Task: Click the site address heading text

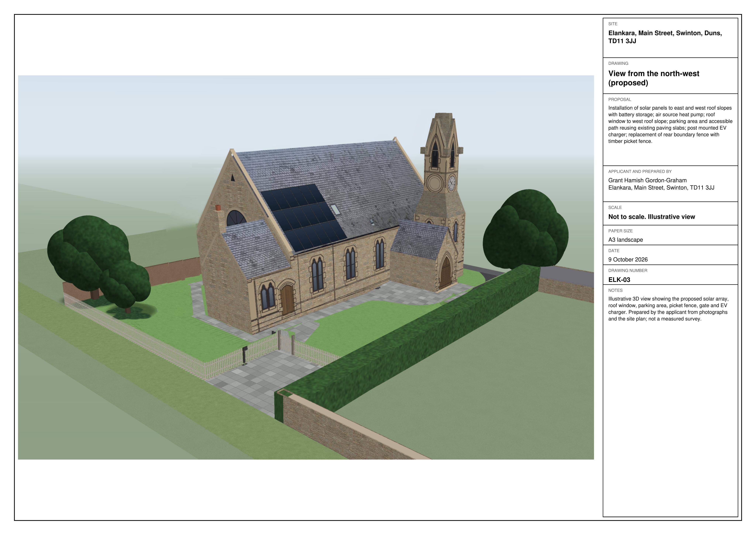Action: (x=665, y=37)
